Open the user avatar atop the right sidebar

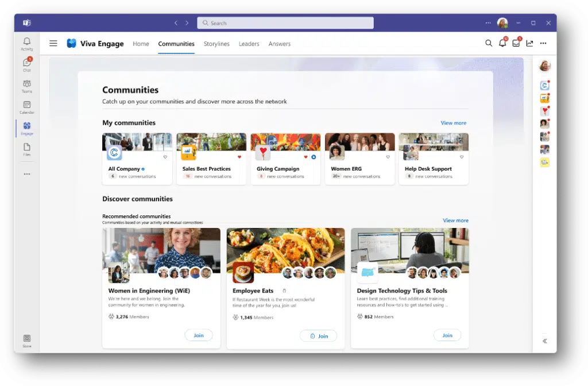tap(544, 66)
